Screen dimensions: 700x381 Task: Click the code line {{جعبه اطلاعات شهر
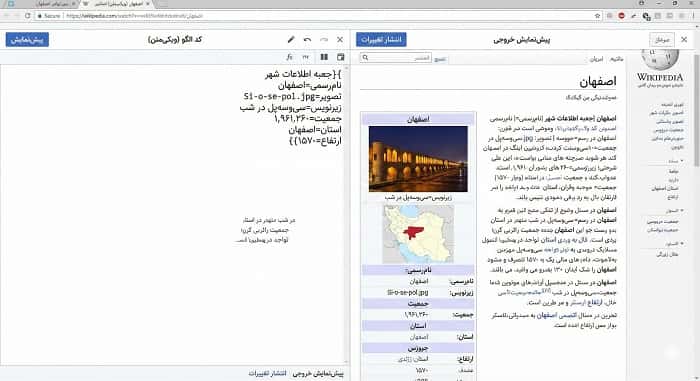[x=304, y=74]
